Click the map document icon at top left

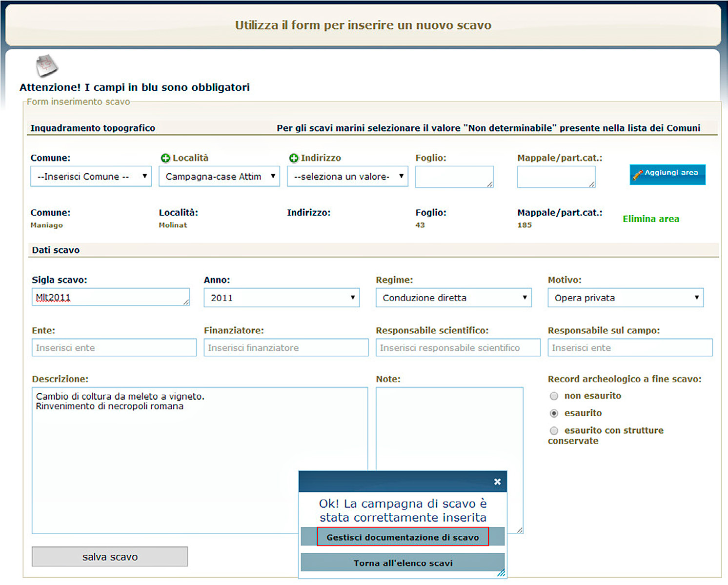(x=47, y=66)
